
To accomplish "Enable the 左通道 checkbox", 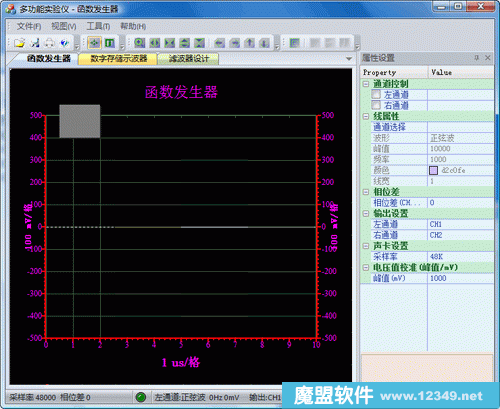I will [x=376, y=94].
